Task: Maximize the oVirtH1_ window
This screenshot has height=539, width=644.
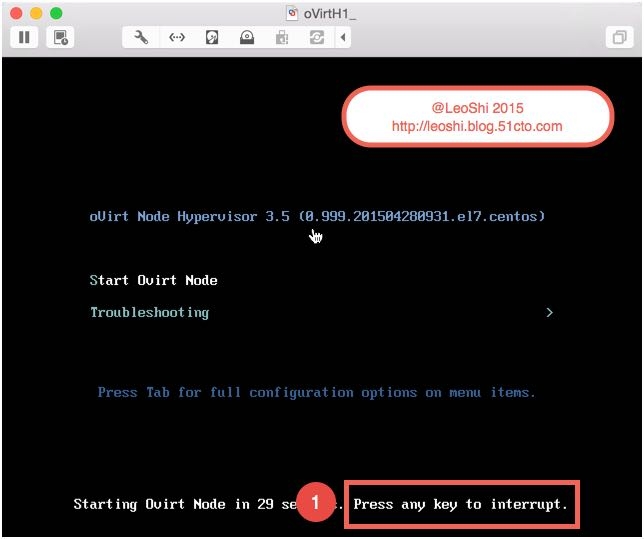Action: (x=56, y=13)
